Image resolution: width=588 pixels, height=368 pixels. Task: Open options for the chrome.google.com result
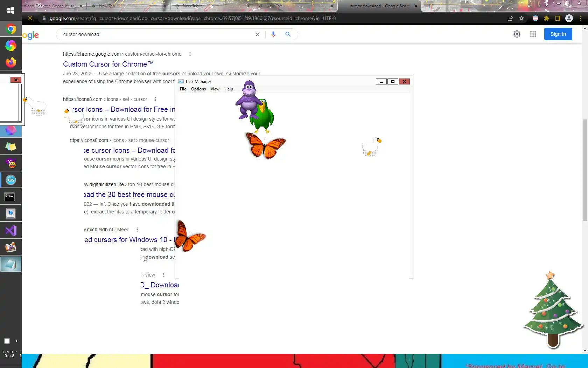click(x=190, y=54)
